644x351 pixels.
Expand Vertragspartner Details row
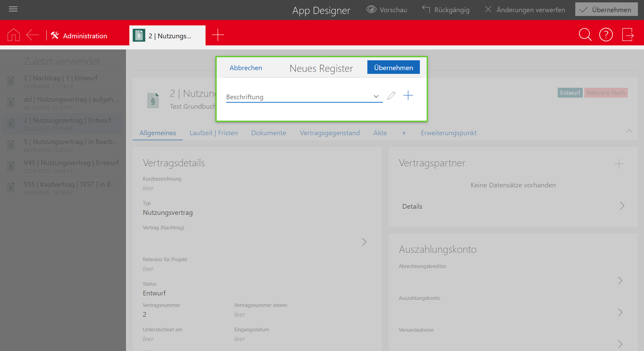[622, 206]
